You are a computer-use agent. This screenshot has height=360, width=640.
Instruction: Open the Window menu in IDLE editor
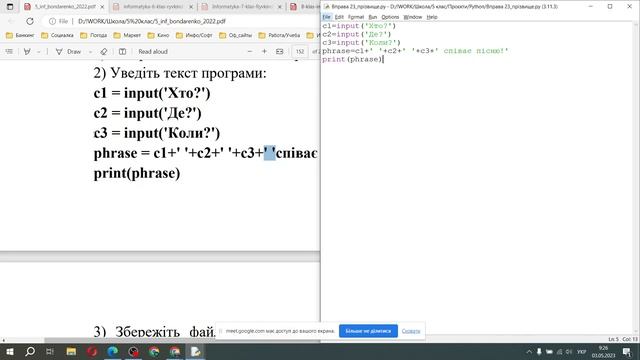413,17
